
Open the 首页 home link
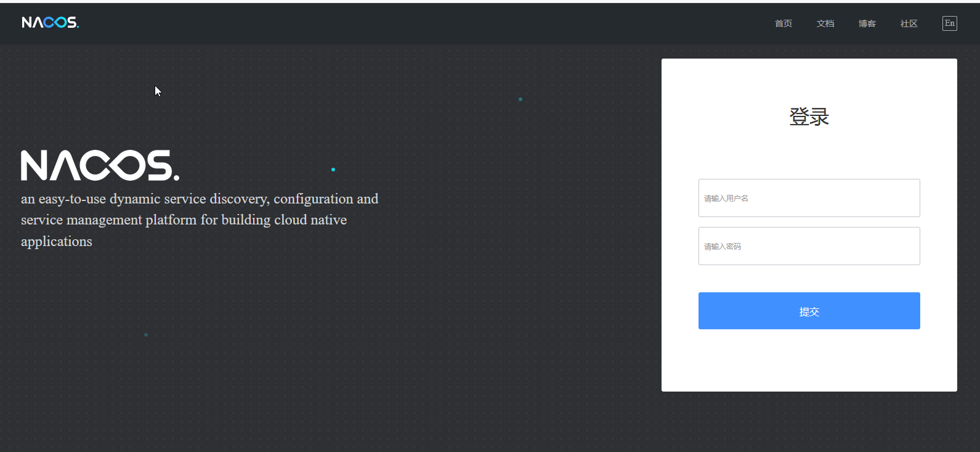[784, 23]
